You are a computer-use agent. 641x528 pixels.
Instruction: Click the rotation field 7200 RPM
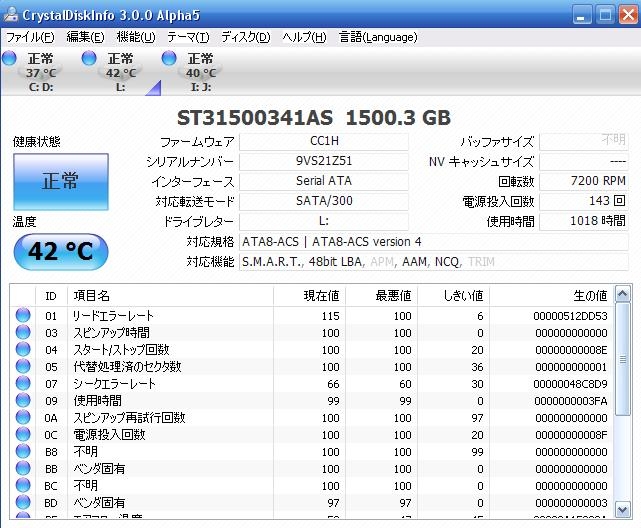click(x=584, y=181)
